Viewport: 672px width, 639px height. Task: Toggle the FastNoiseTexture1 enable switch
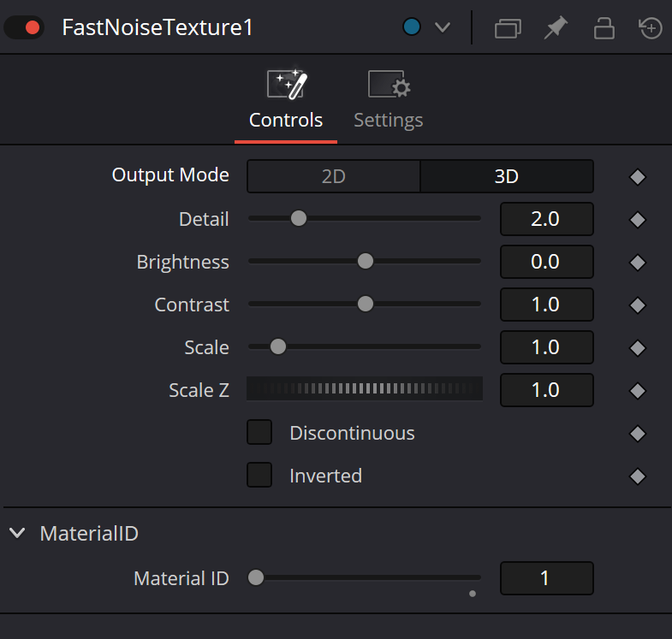pos(24,27)
